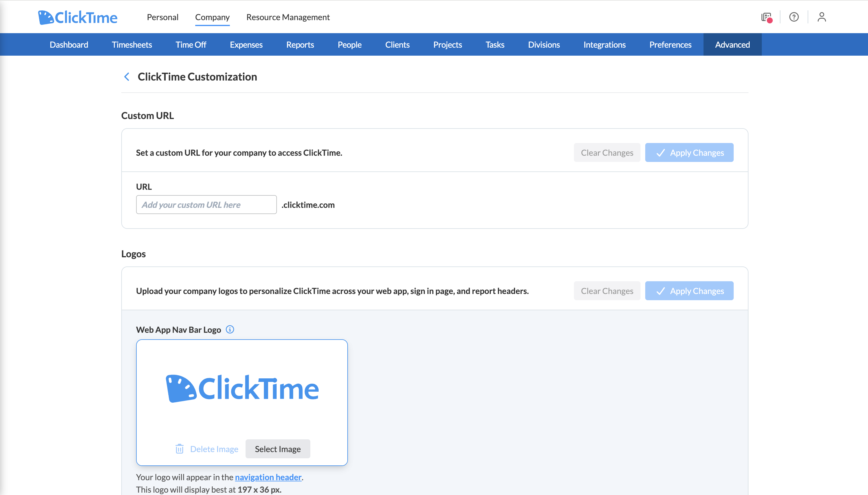Open the Tasks menu item

pyautogui.click(x=495, y=44)
